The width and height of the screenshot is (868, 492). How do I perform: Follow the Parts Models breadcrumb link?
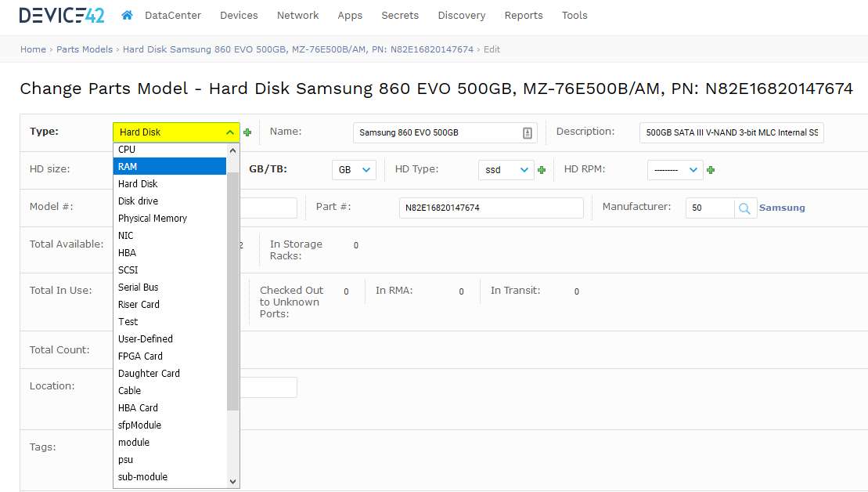(85, 49)
